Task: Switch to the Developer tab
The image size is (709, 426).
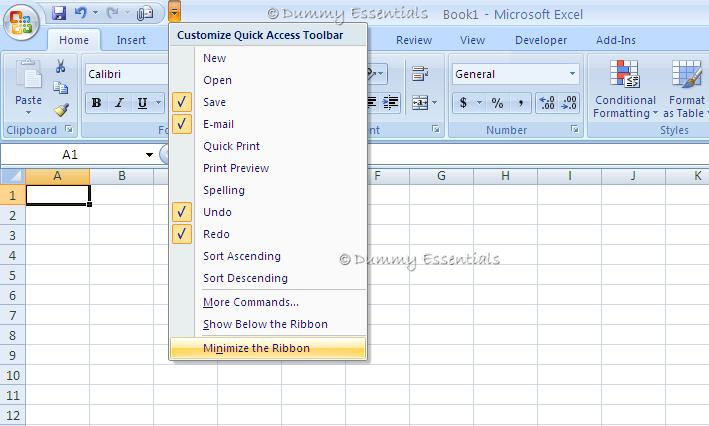Action: (x=541, y=40)
